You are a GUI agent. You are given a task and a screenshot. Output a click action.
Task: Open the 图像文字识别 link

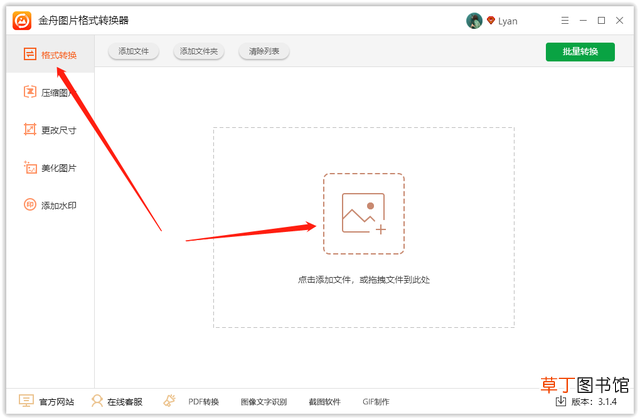[264, 402]
